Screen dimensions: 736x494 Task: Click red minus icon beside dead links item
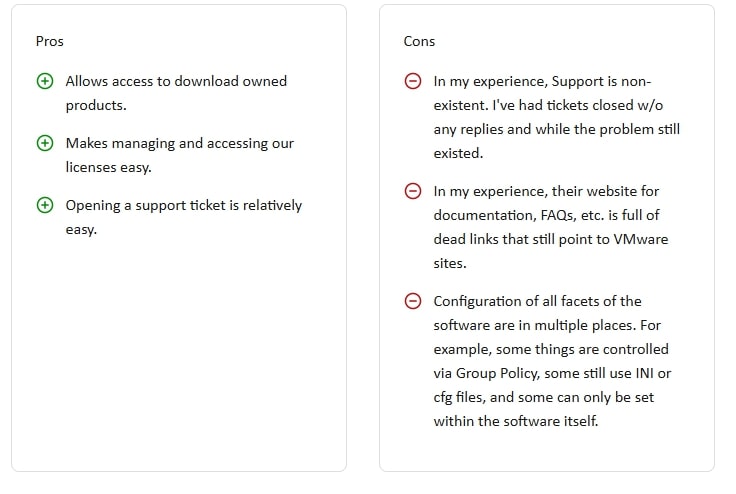pyautogui.click(x=412, y=191)
